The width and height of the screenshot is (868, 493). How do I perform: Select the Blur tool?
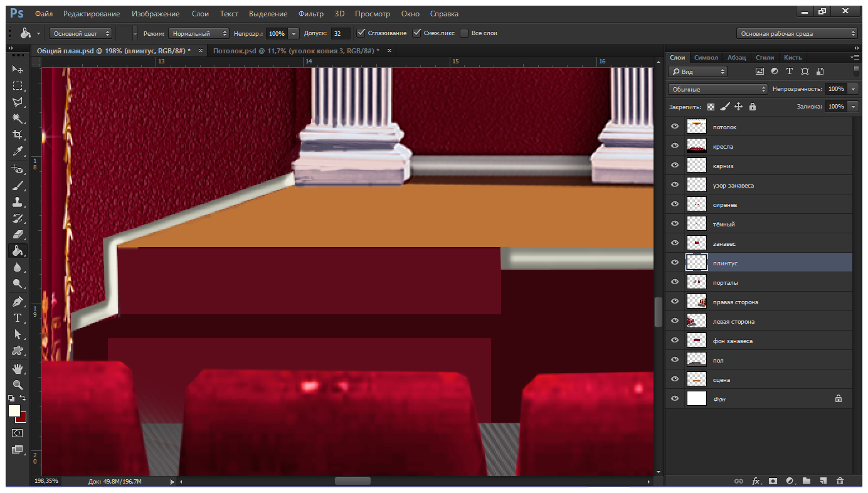tap(18, 267)
